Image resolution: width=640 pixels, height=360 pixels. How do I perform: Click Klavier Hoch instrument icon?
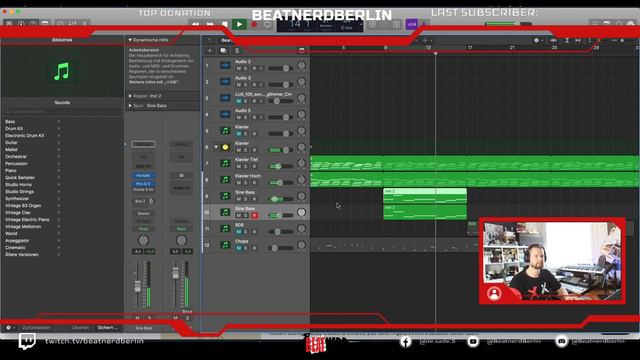click(x=225, y=180)
